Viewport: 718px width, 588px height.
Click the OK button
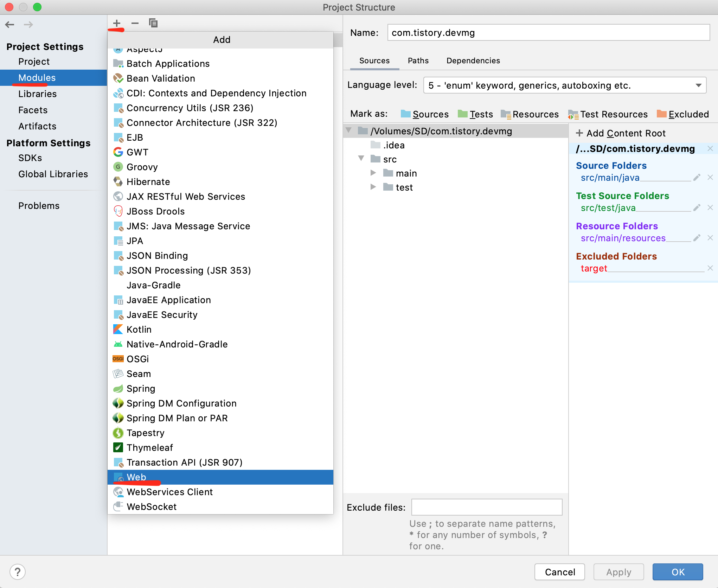coord(678,572)
